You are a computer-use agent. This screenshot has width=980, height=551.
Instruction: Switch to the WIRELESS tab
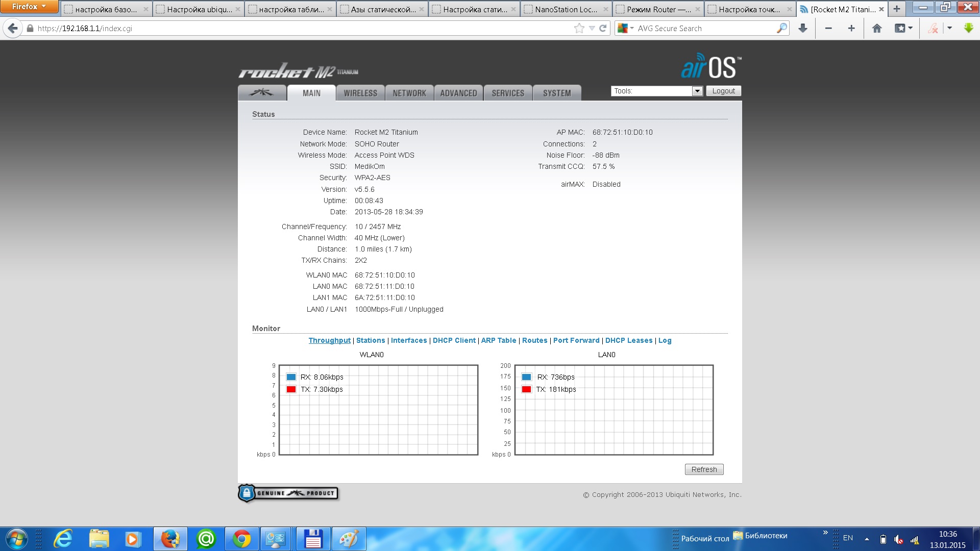[x=360, y=93]
